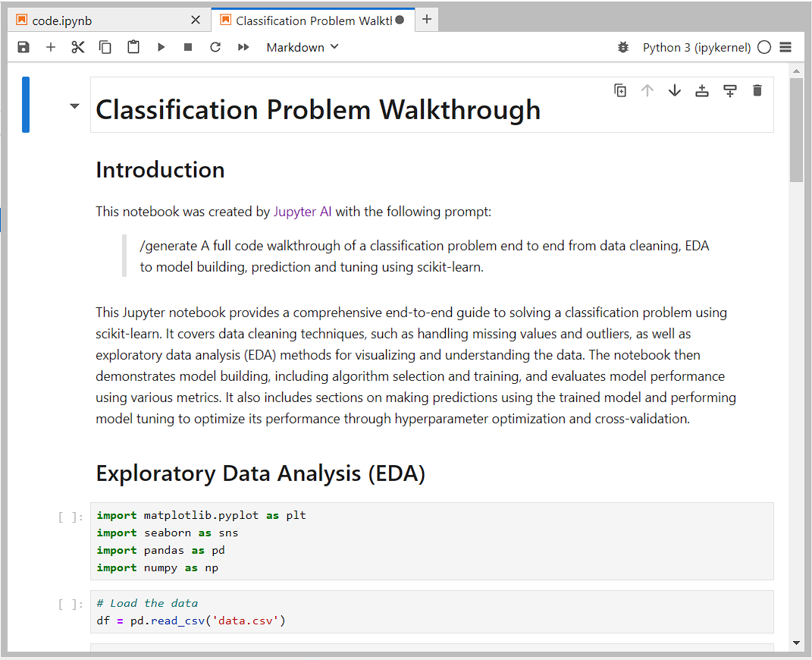Image resolution: width=812 pixels, height=660 pixels.
Task: Run the selected cell
Action: coord(161,47)
